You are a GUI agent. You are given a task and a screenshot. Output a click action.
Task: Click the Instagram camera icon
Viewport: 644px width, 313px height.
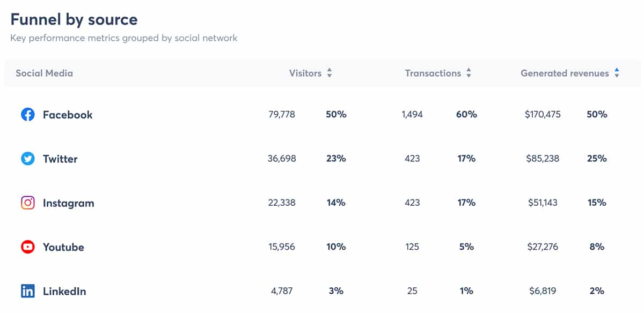pyautogui.click(x=28, y=203)
